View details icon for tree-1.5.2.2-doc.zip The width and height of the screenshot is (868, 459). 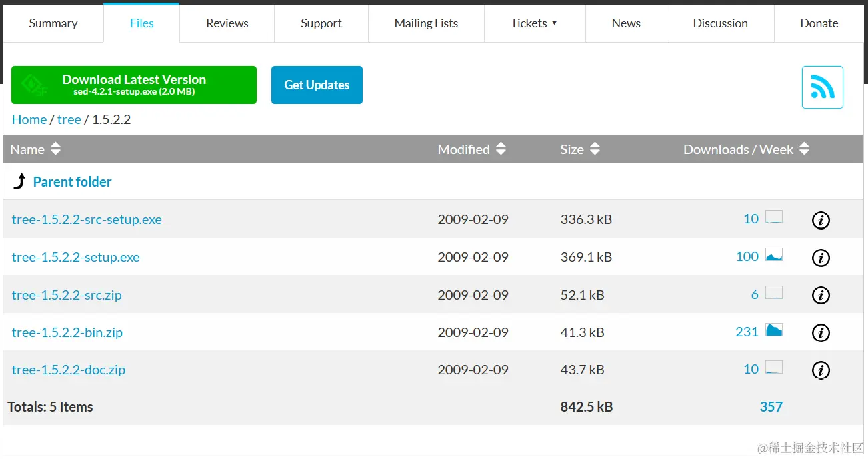point(821,370)
